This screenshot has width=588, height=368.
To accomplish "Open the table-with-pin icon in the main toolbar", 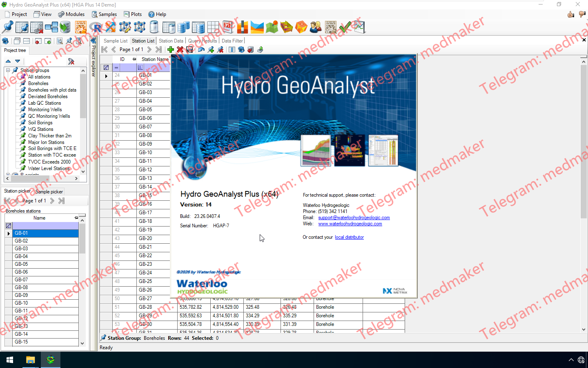I will (22, 27).
